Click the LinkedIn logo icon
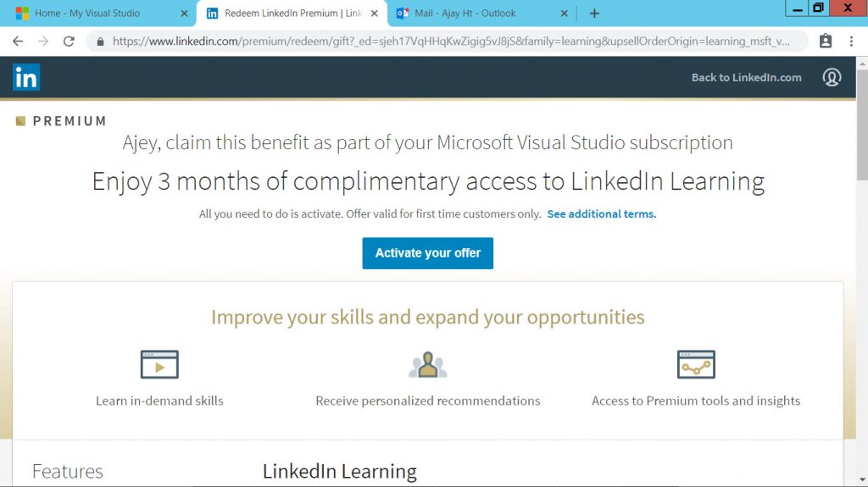This screenshot has height=487, width=868. coord(26,77)
